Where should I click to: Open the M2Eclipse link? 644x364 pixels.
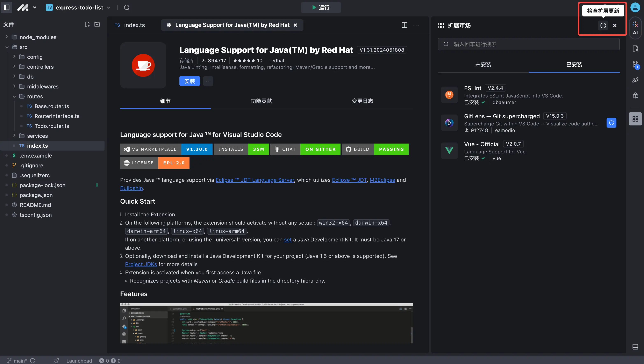(x=382, y=180)
